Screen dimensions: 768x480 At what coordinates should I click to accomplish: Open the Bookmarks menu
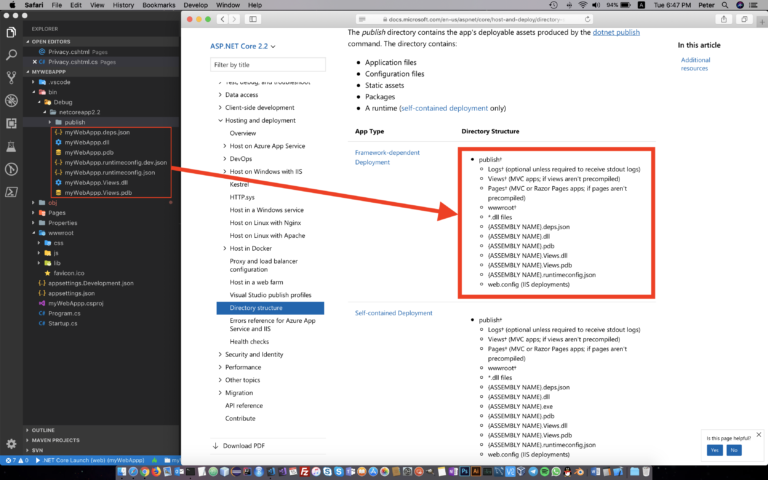(x=159, y=5)
